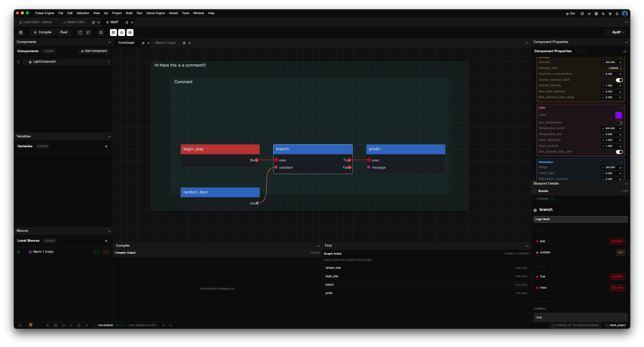
Task: Click the refresh icon next to Rust
Action: 80,33
